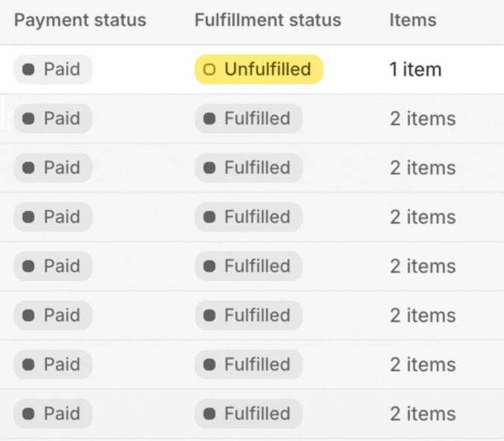
Task: Select the highlighted unfulfilled order row
Action: coord(252,69)
